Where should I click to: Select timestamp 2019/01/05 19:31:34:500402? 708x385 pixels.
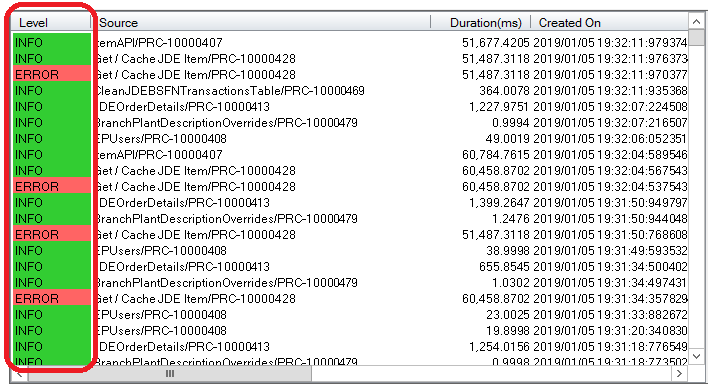[610, 267]
